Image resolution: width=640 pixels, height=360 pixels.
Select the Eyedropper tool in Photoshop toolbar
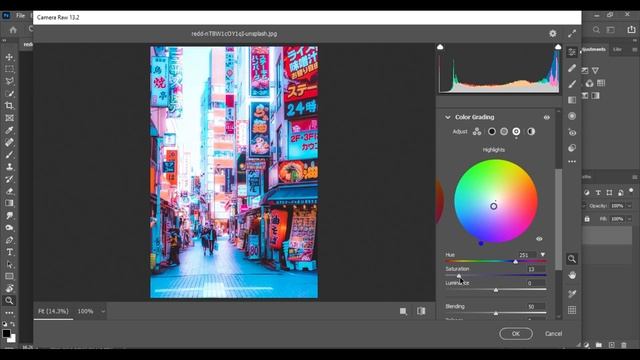click(x=9, y=130)
